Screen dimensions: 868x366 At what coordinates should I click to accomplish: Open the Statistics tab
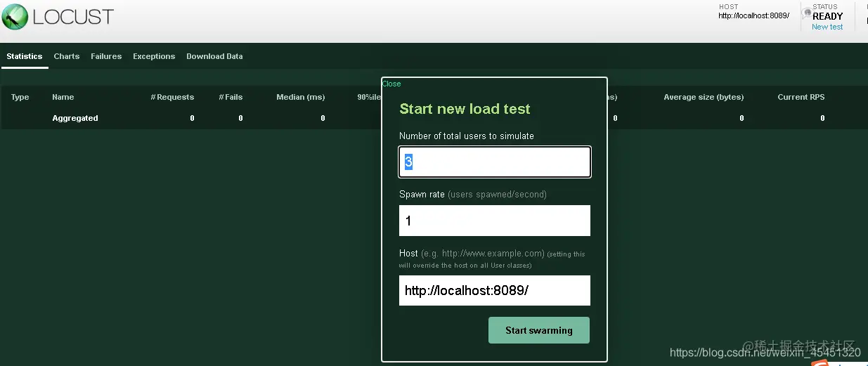[x=25, y=56]
